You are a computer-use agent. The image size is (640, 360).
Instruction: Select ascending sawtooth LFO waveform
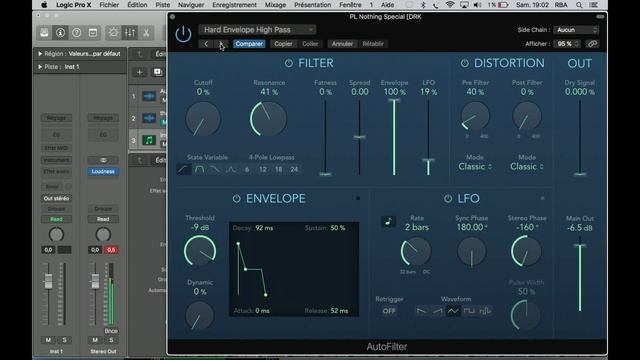click(x=438, y=311)
